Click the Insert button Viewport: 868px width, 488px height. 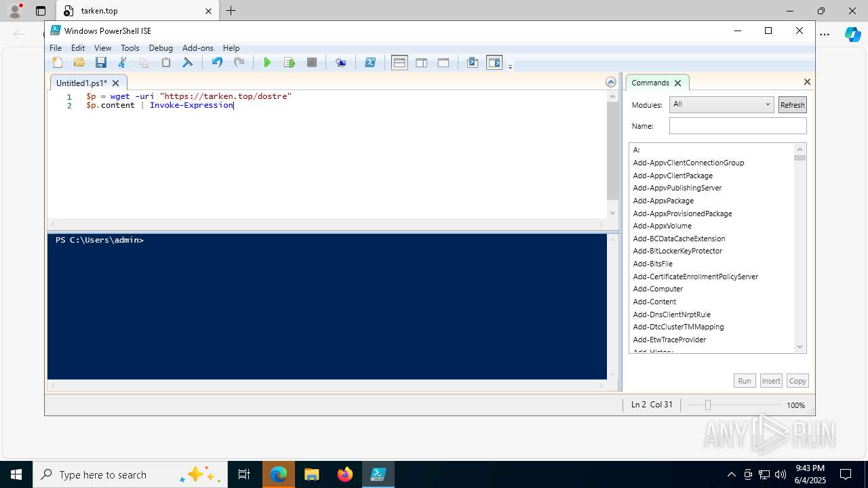pos(771,381)
